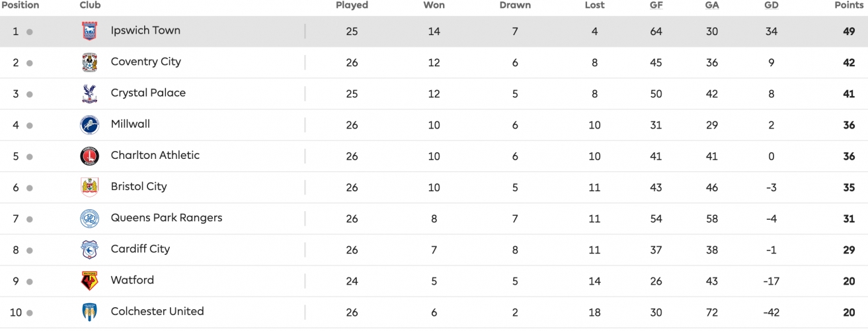The width and height of the screenshot is (868, 331).
Task: Click the Ipswich Town club crest
Action: tap(89, 31)
